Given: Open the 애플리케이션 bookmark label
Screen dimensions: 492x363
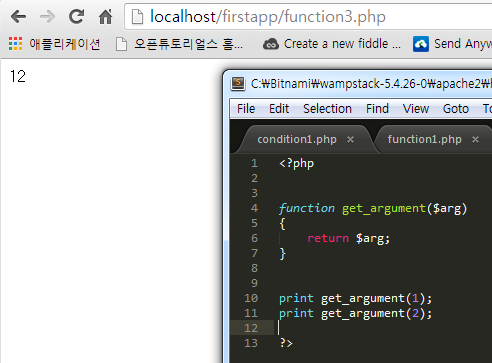Looking at the screenshot, I should click(64, 44).
